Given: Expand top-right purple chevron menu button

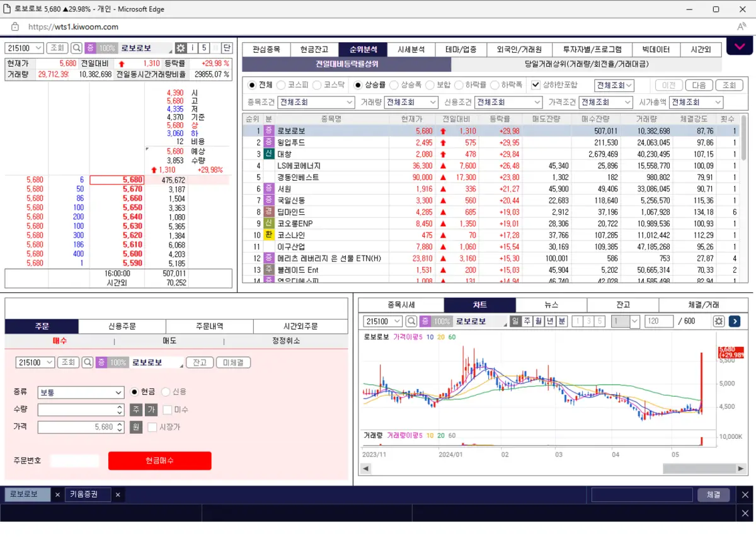Looking at the screenshot, I should click(740, 46).
